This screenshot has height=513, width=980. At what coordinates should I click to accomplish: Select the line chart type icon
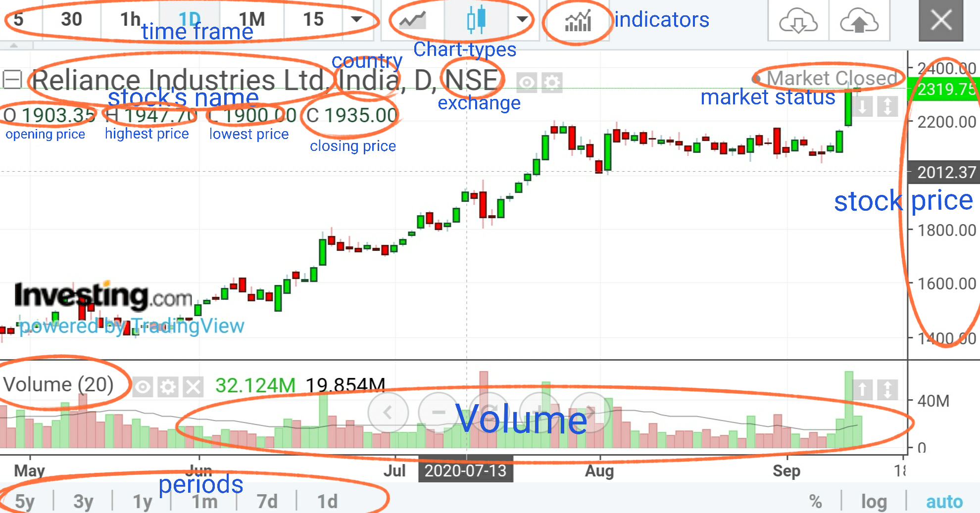(413, 20)
